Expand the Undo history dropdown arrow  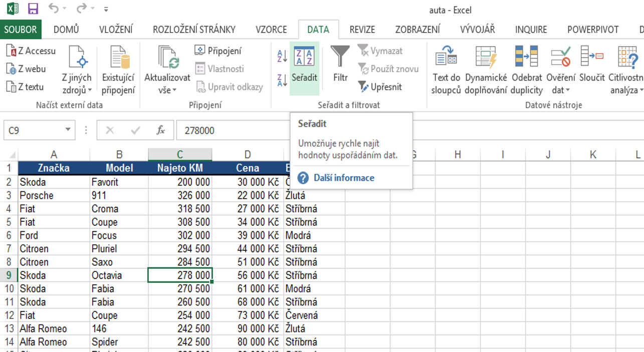pyautogui.click(x=65, y=10)
